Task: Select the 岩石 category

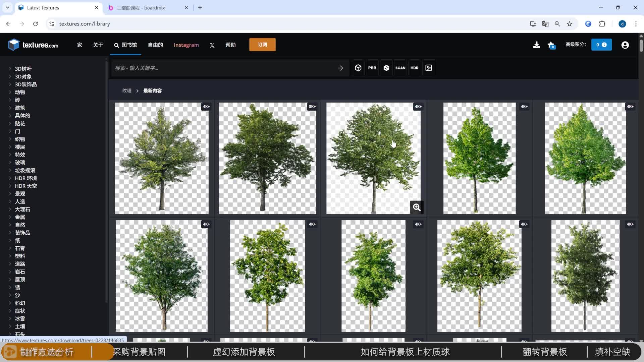Action: tap(20, 272)
